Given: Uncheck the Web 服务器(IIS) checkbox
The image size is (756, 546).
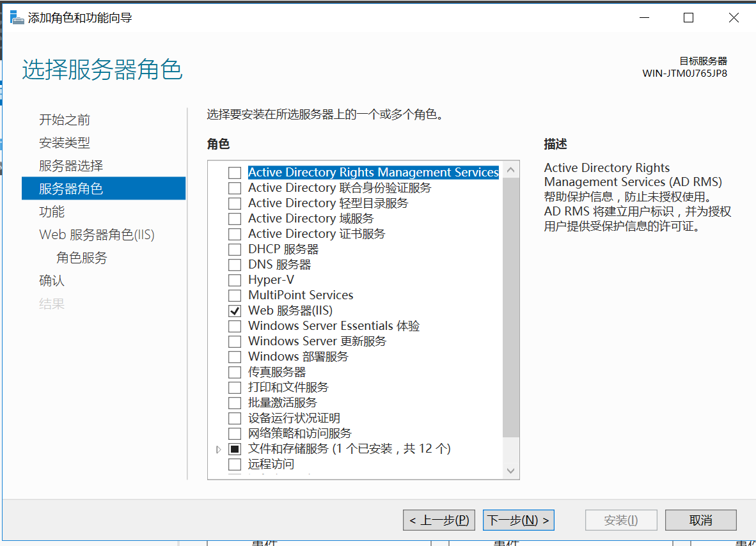Looking at the screenshot, I should click(235, 311).
